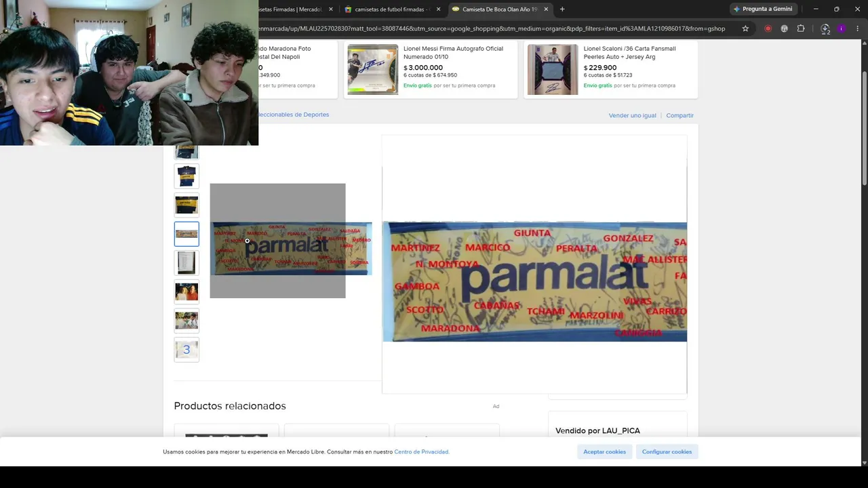
Task: Bookmark this page with the star icon
Action: 745,28
